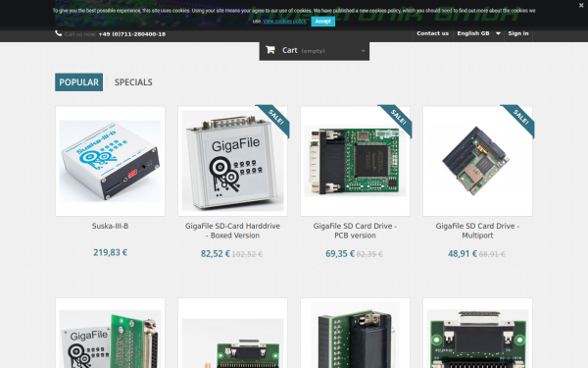Click the SALE! ribbon on Multiport
Screen dimensions: 588x368
[x=520, y=119]
